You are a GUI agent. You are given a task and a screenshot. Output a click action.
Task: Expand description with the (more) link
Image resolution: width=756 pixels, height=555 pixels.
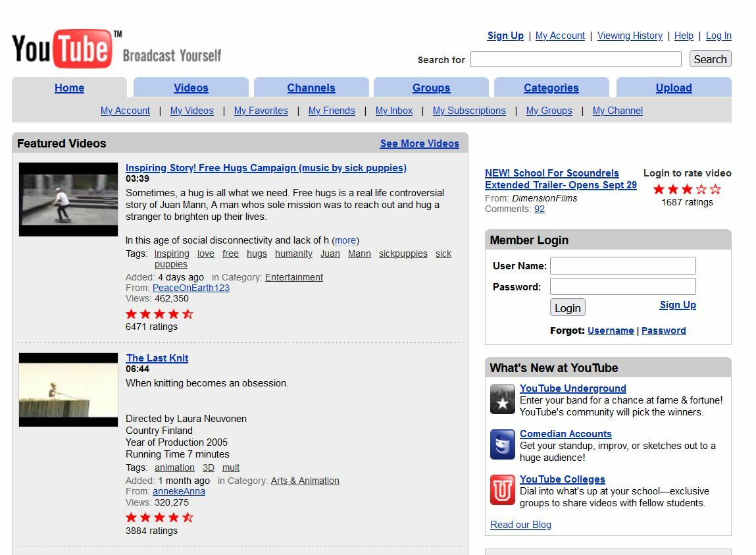point(345,240)
